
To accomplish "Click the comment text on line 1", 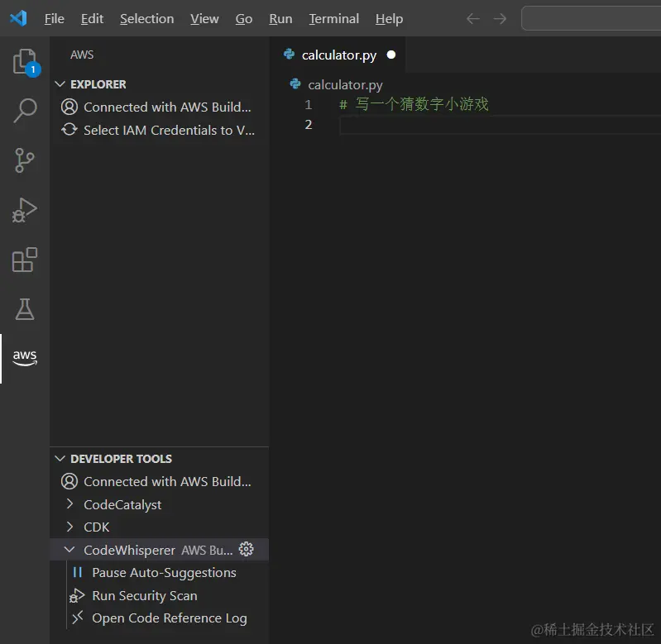I will click(x=414, y=104).
